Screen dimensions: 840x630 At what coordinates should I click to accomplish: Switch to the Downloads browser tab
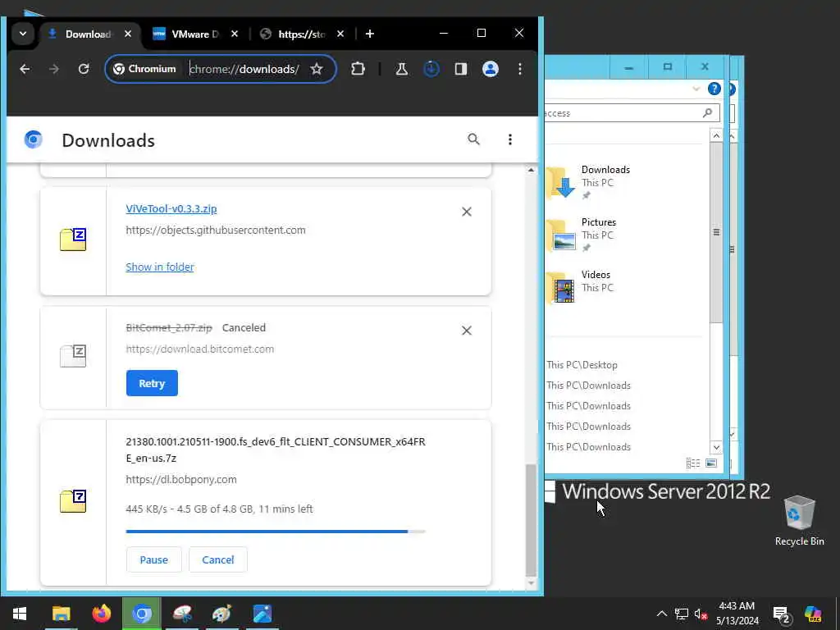[89, 34]
